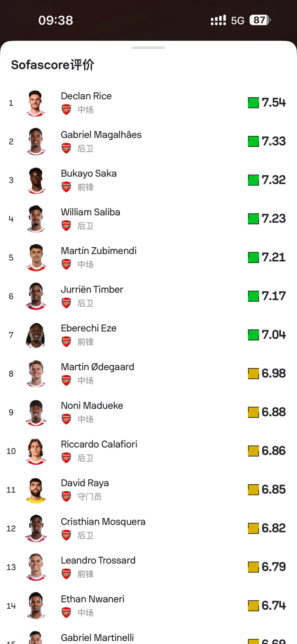Open Gabriel Magalhães player photo
Image resolution: width=297 pixels, height=644 pixels.
36,142
